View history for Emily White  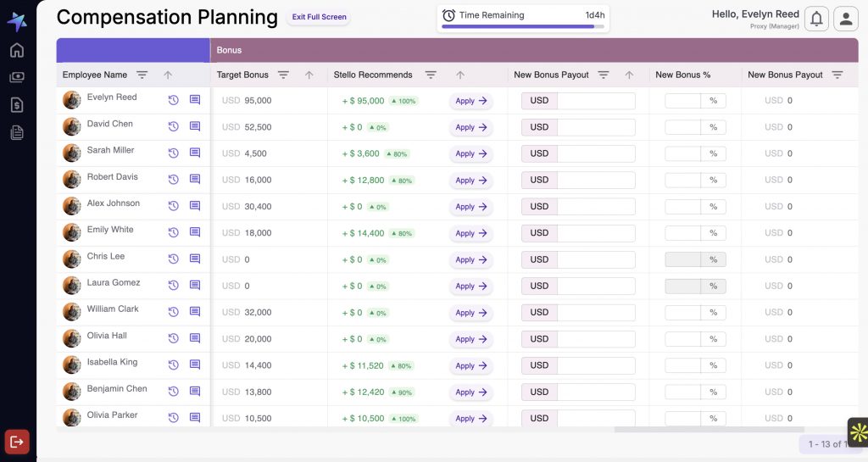tap(173, 232)
